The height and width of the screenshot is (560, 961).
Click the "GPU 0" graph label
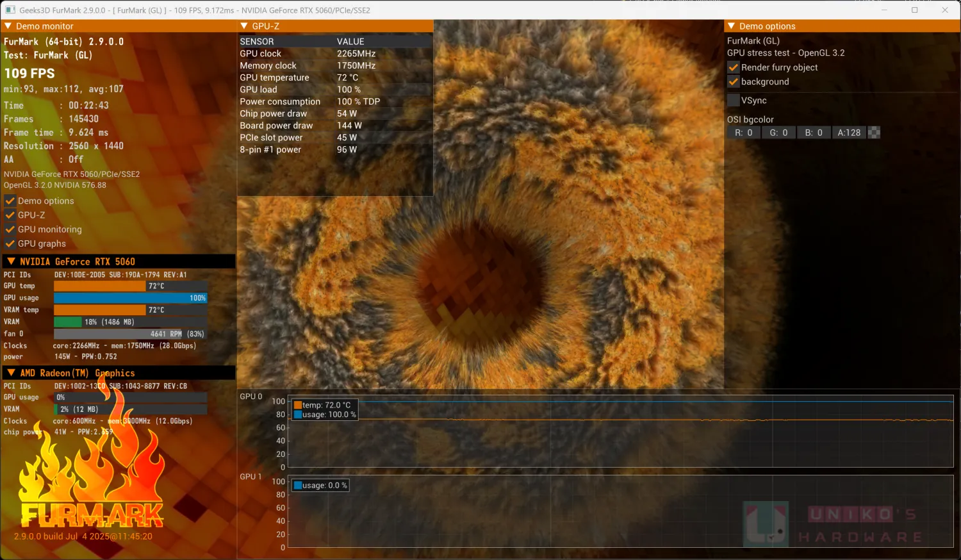point(251,397)
